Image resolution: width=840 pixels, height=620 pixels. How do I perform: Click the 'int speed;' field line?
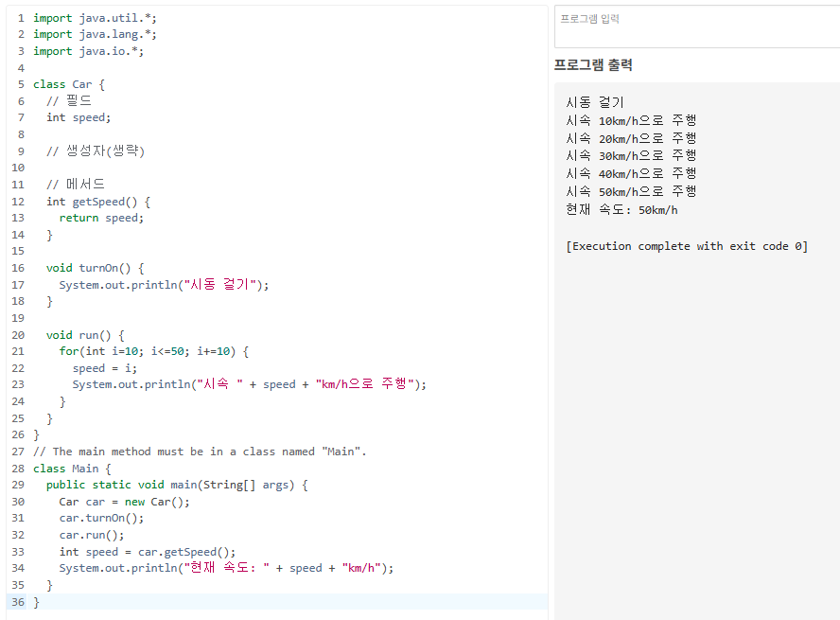coord(79,118)
